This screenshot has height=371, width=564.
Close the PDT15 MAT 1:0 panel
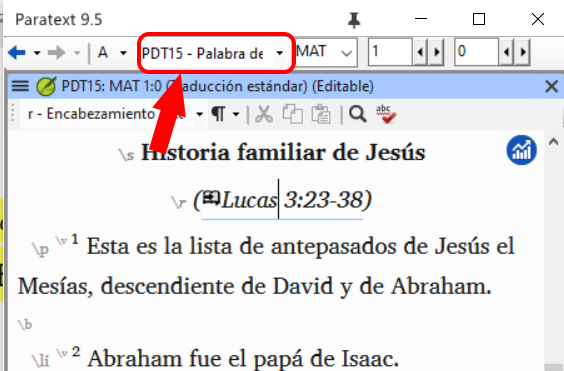551,87
